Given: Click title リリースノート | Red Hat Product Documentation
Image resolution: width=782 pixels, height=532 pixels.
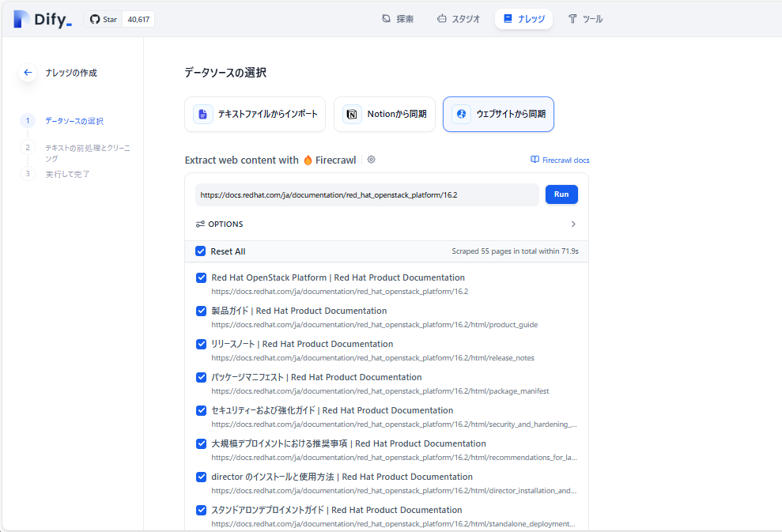Looking at the screenshot, I should [302, 344].
